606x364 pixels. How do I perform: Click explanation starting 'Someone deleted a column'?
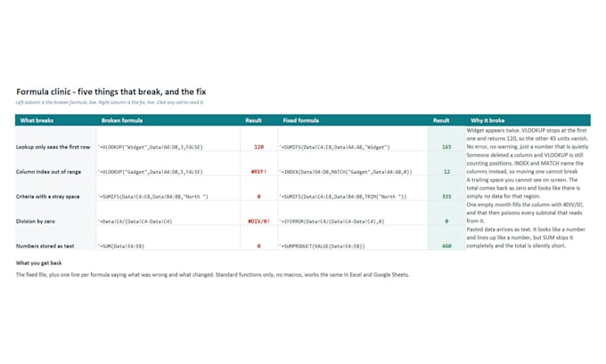click(525, 163)
